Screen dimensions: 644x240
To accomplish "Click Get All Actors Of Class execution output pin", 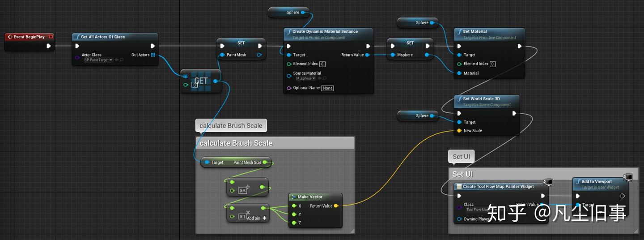I will (x=153, y=46).
